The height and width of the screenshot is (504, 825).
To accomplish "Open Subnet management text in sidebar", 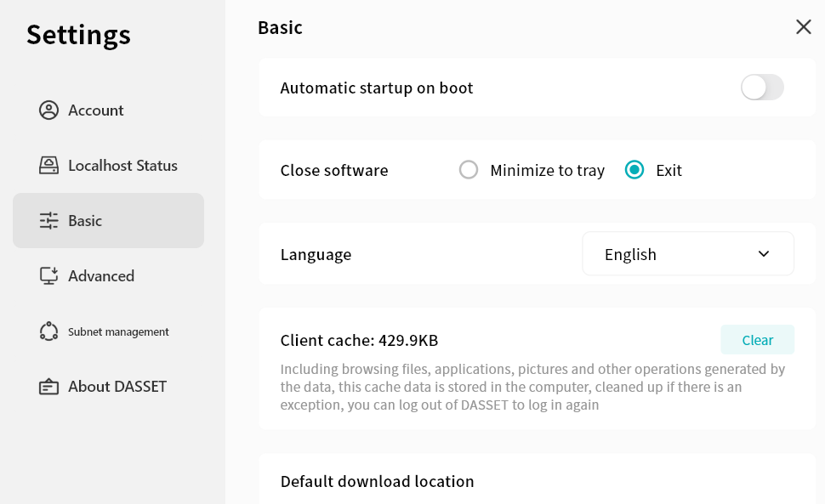I will (x=118, y=331).
